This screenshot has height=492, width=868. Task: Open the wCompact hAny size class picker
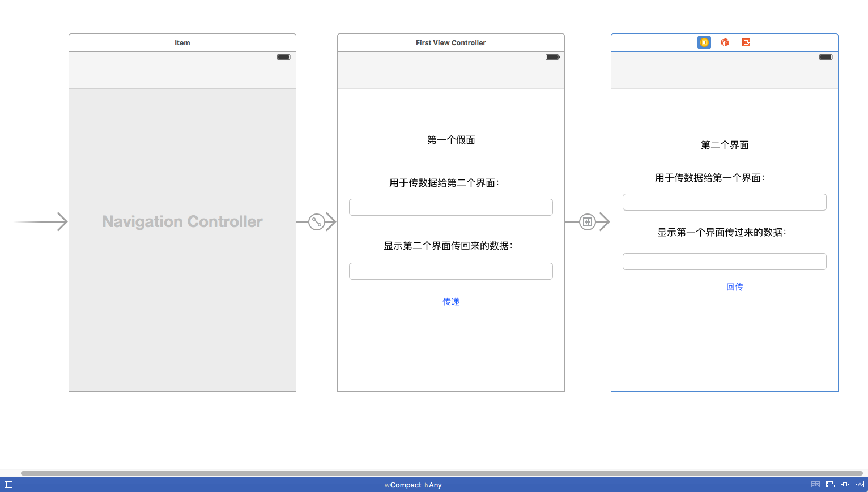pos(413,485)
